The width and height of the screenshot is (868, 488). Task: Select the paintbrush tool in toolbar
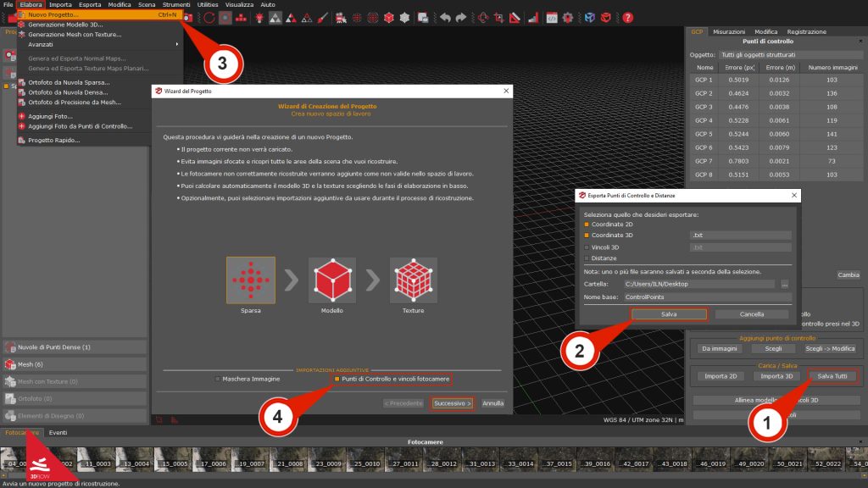coord(323,18)
